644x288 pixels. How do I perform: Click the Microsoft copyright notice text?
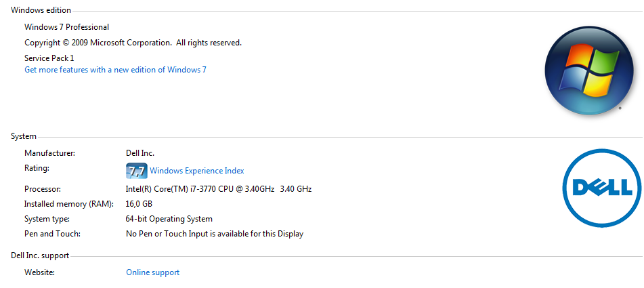(x=133, y=42)
